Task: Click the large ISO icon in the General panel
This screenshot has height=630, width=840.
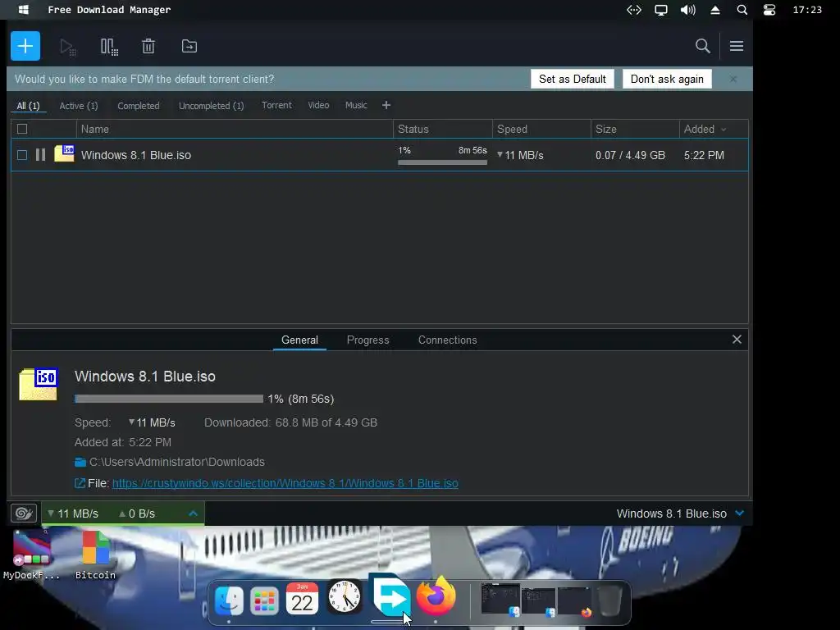Action: coord(38,384)
